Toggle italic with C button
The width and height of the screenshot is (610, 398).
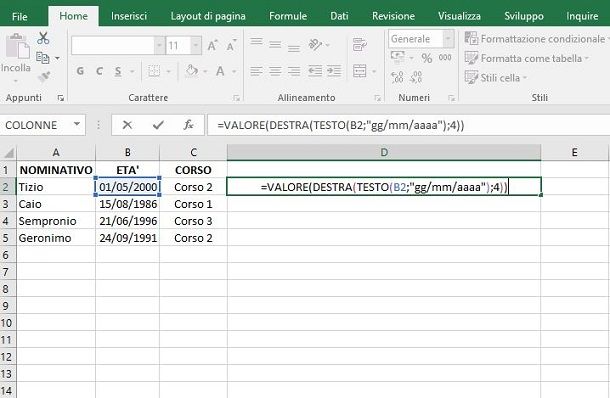(99, 71)
